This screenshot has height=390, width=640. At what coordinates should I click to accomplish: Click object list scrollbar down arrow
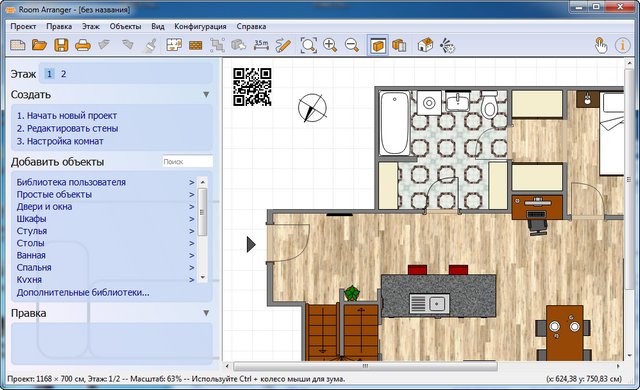(x=202, y=277)
